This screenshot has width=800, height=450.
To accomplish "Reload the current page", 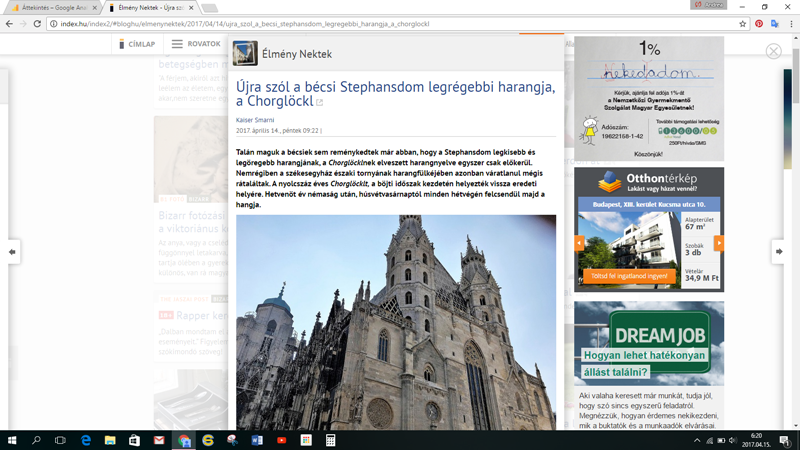I will pos(37,23).
